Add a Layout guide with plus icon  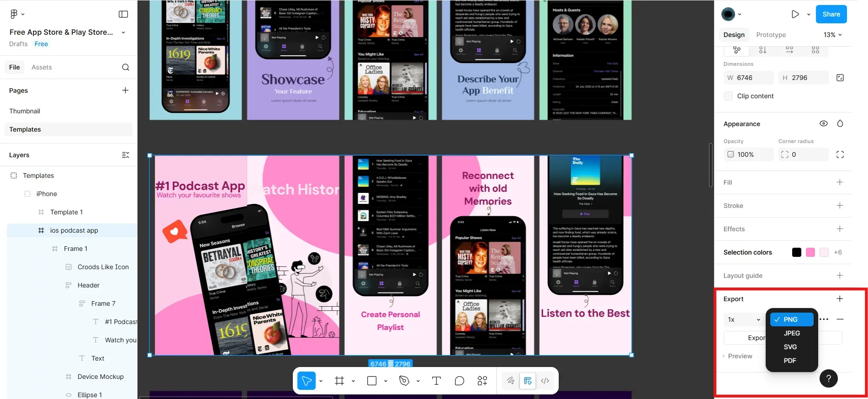coord(840,275)
